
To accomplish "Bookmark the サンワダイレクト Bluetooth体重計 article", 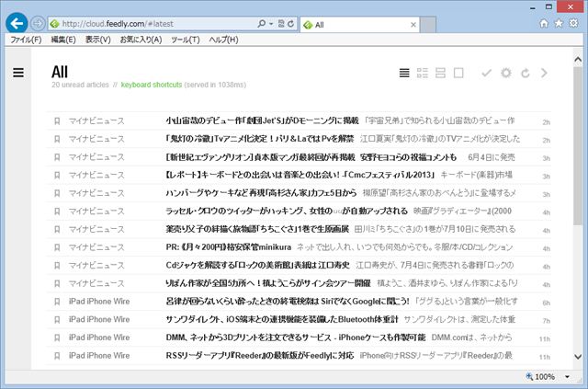I will click(57, 319).
